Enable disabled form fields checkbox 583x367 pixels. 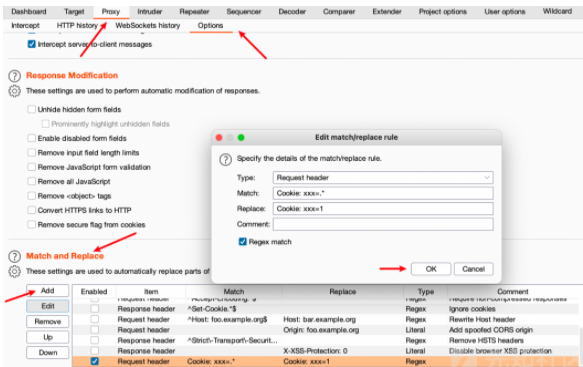tap(32, 138)
